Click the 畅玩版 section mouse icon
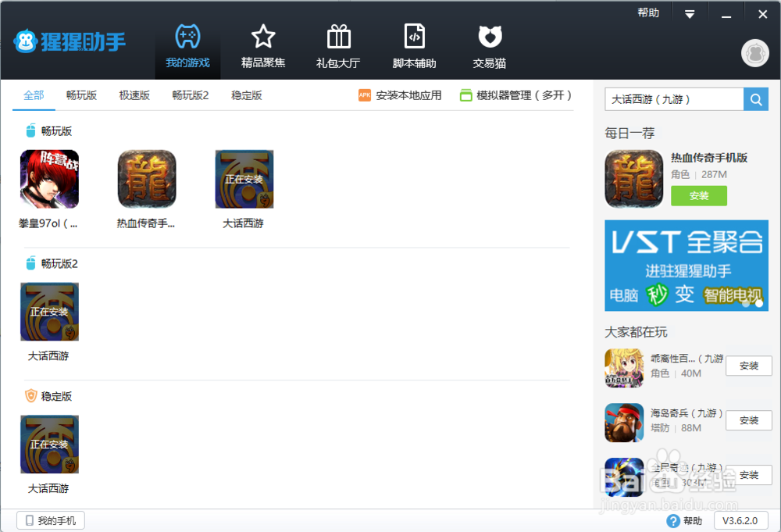The image size is (781, 532). tap(31, 131)
